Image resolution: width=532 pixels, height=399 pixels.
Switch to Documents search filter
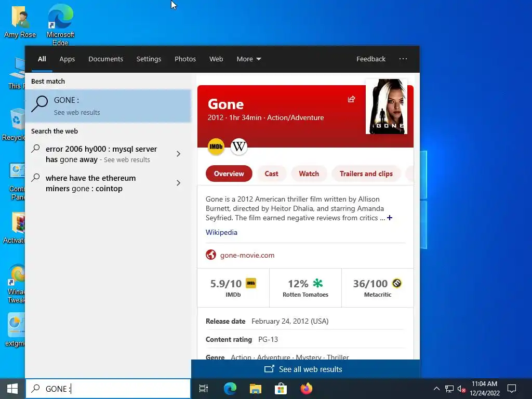tap(105, 59)
